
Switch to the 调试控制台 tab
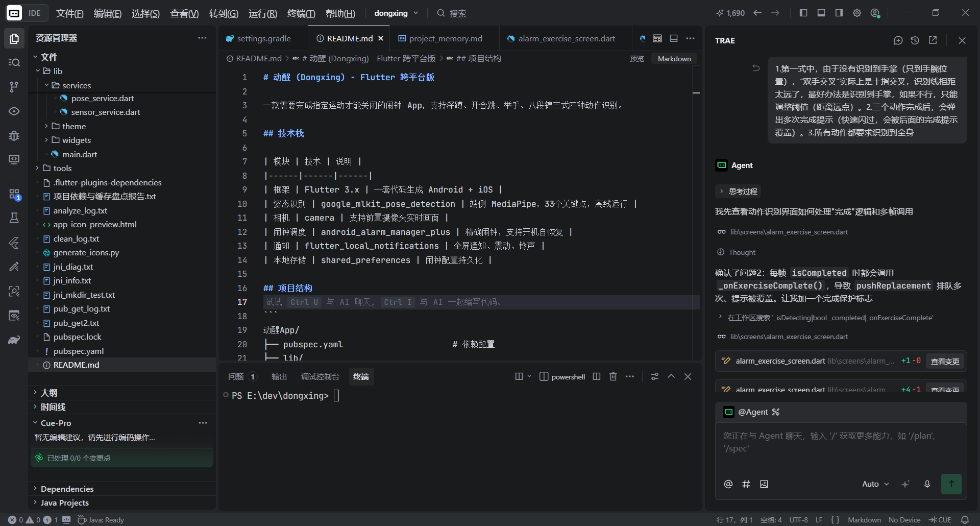point(320,377)
